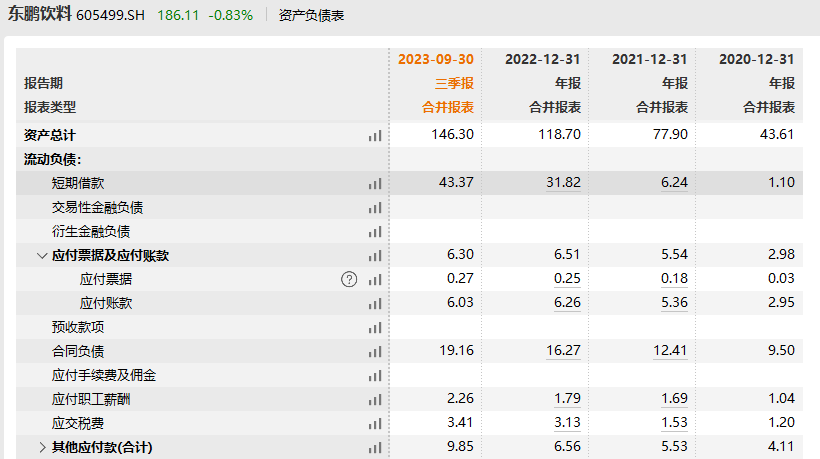
Task: Click 资产总计 value 118.70
Action: point(560,134)
